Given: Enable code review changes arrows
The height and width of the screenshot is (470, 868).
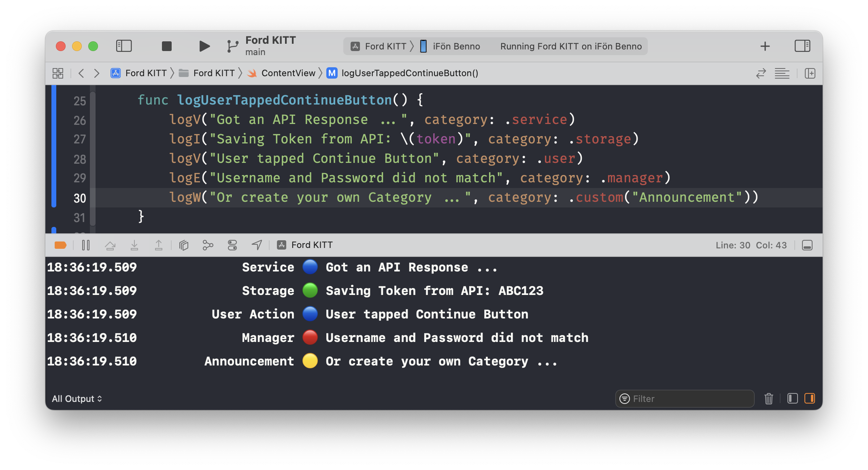Looking at the screenshot, I should pos(761,73).
